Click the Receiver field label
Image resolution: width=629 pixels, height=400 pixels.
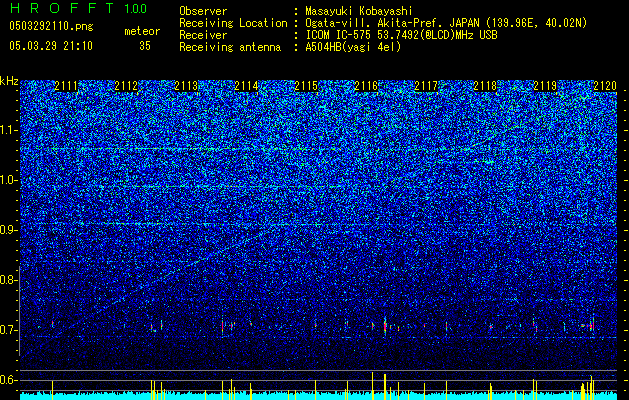[x=203, y=35]
